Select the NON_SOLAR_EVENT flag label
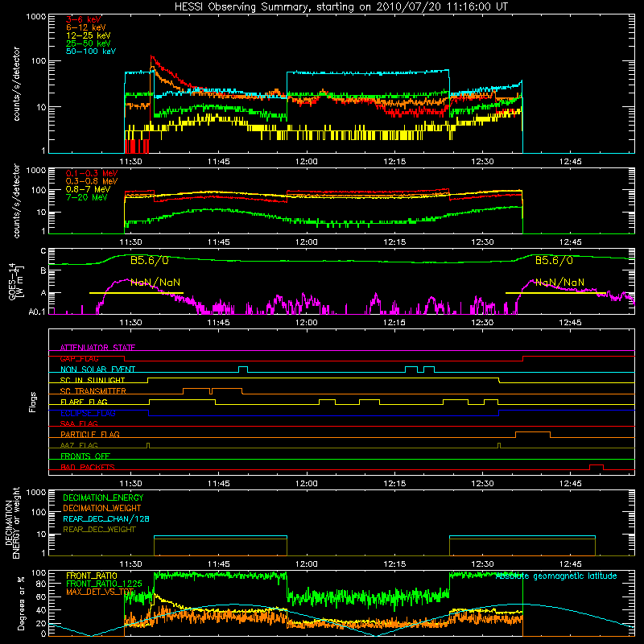 [97, 369]
